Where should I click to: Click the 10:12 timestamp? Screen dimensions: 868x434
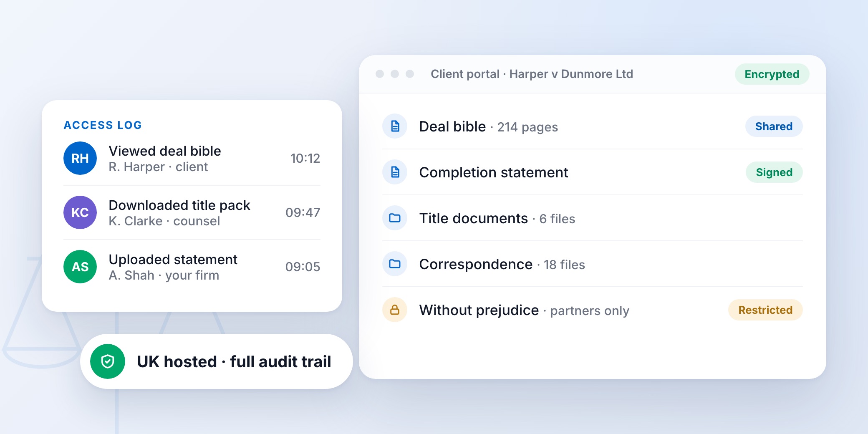click(x=305, y=159)
